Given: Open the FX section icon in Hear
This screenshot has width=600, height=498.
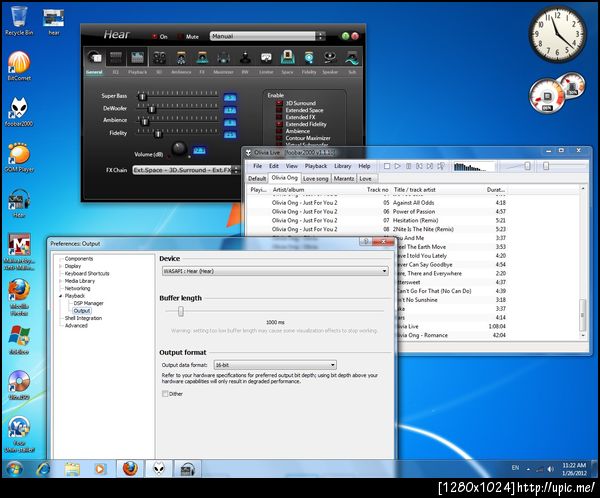Looking at the screenshot, I should [x=202, y=58].
